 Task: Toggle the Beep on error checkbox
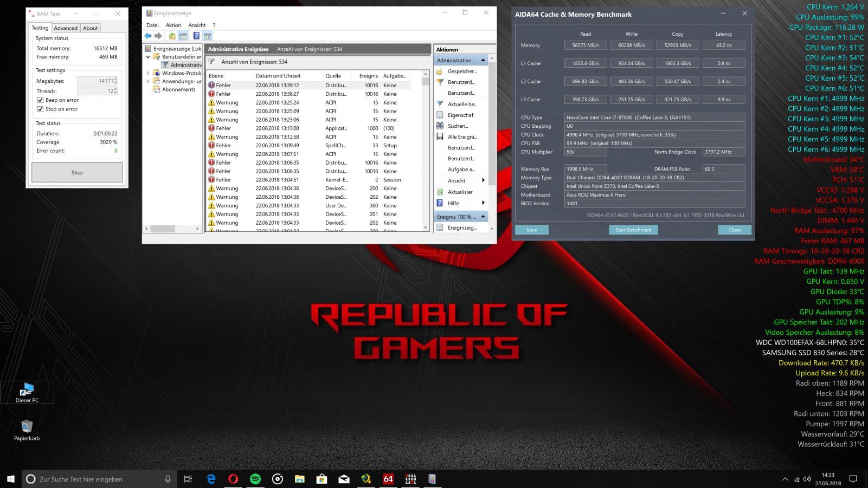[40, 100]
